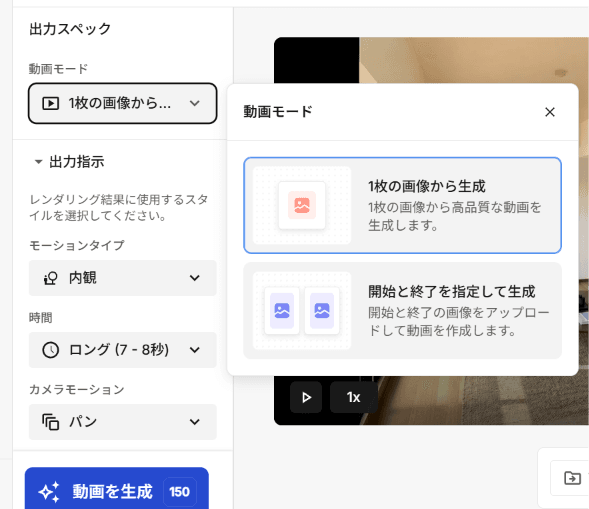Viewport: 589px width, 509px height.
Task: Click the chevron in the ロング (7 - 8秒) dropdown
Action: [x=195, y=350]
